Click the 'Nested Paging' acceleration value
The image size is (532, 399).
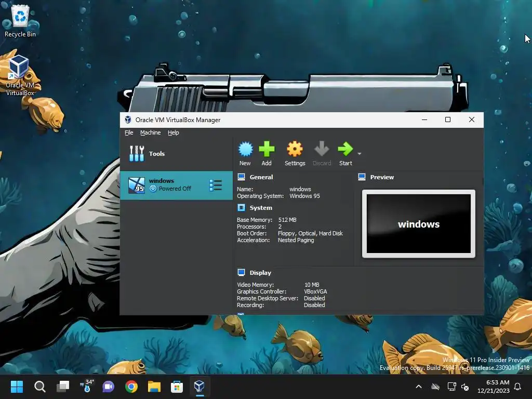(x=296, y=240)
